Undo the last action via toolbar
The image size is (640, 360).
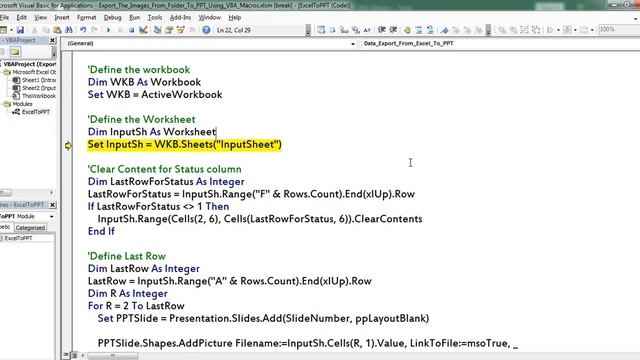[x=83, y=30]
